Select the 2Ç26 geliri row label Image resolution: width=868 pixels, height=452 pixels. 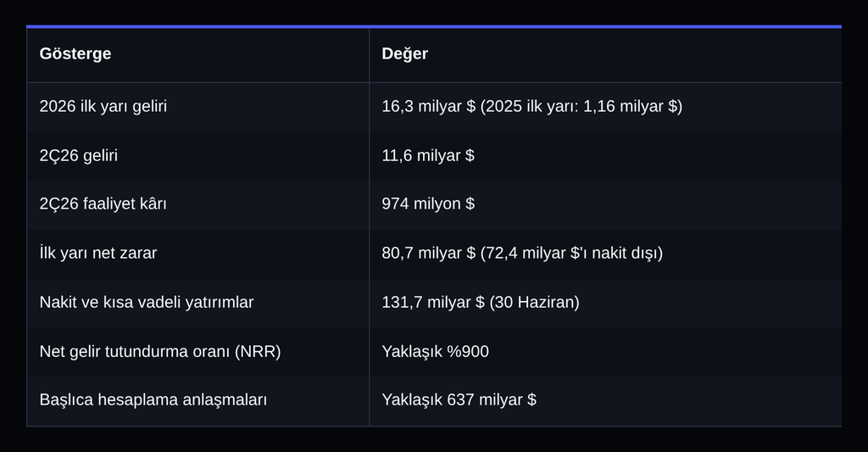(x=79, y=156)
